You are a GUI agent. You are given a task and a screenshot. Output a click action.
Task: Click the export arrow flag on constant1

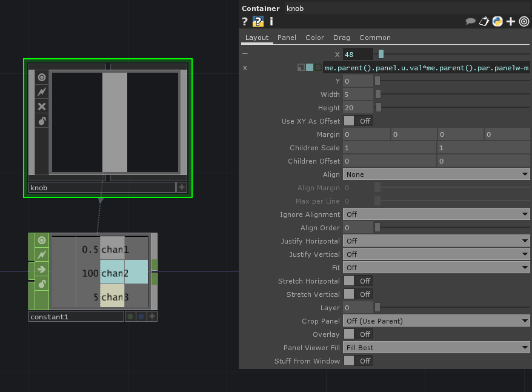[41, 270]
